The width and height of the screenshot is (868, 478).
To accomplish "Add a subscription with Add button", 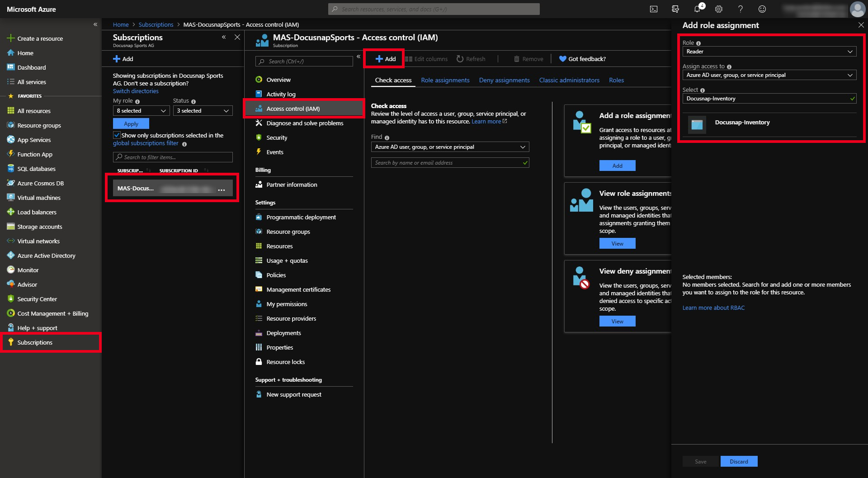I will click(x=123, y=59).
